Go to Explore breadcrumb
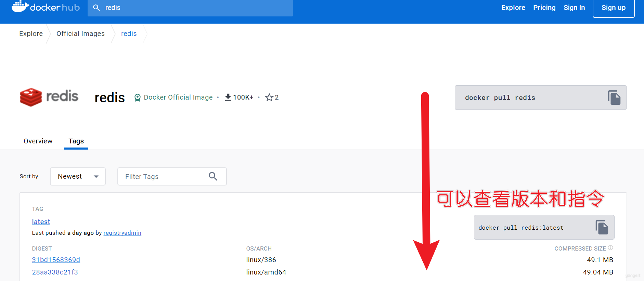This screenshot has width=644, height=281. [31, 34]
